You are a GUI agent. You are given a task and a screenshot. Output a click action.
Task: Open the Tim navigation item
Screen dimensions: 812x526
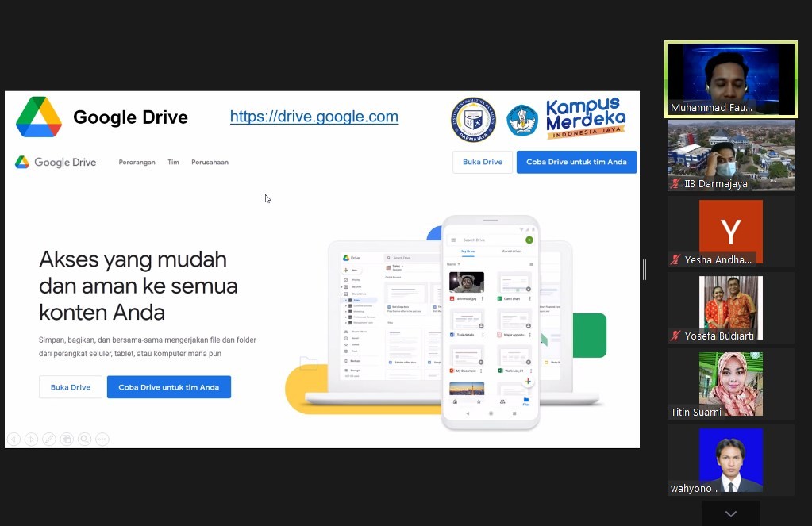[174, 162]
